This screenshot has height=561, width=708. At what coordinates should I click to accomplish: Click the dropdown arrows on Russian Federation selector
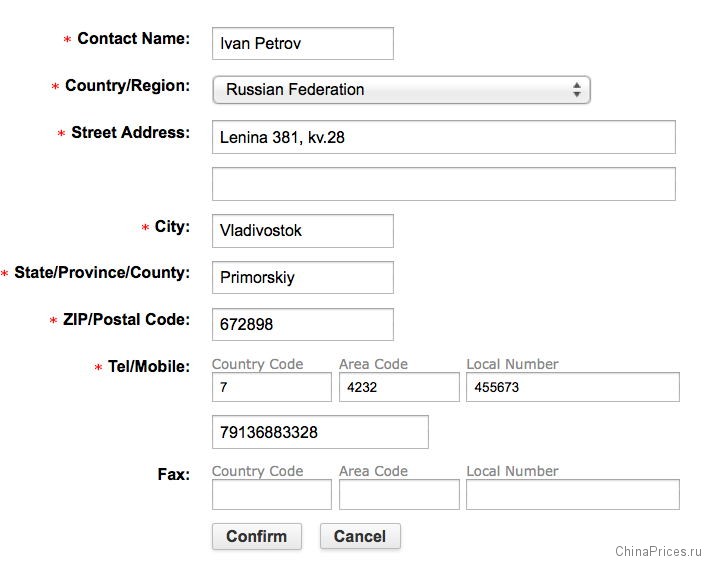click(x=577, y=90)
